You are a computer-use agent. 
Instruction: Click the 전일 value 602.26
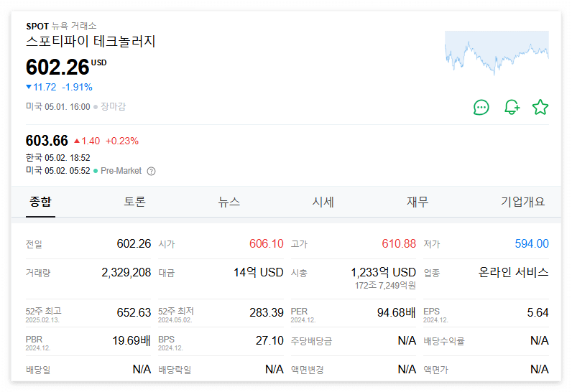point(134,243)
